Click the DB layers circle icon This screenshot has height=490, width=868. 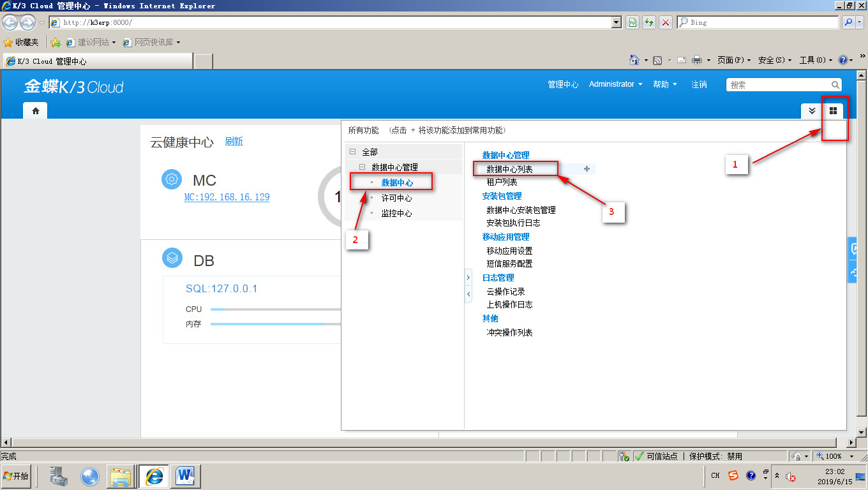click(x=172, y=257)
